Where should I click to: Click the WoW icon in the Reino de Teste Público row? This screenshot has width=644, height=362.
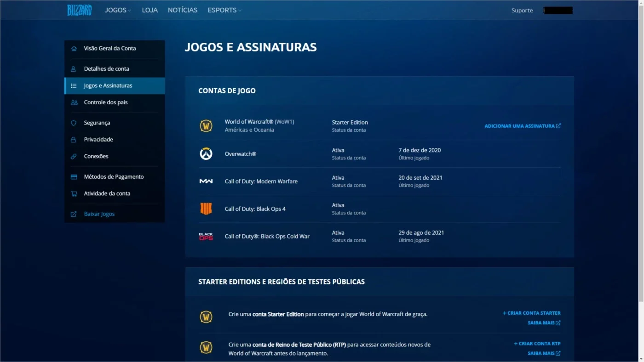(x=206, y=347)
